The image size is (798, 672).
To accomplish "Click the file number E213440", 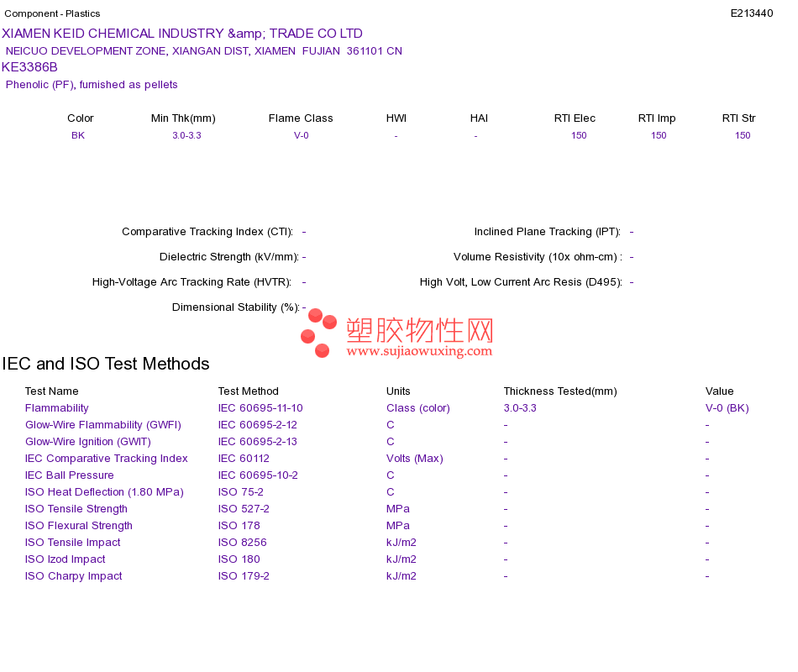I will pyautogui.click(x=752, y=13).
